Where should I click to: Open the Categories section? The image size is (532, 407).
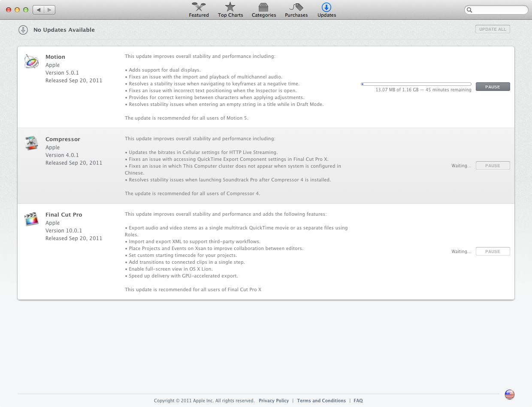point(264,9)
